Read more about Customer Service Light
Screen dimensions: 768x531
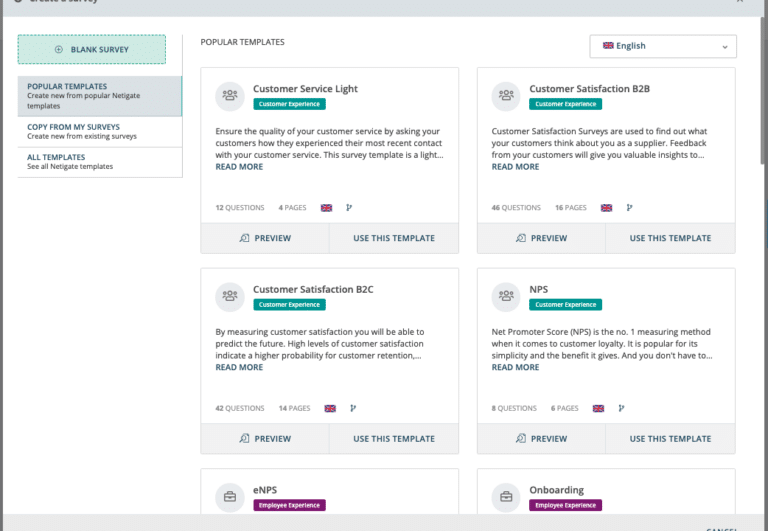pos(239,167)
